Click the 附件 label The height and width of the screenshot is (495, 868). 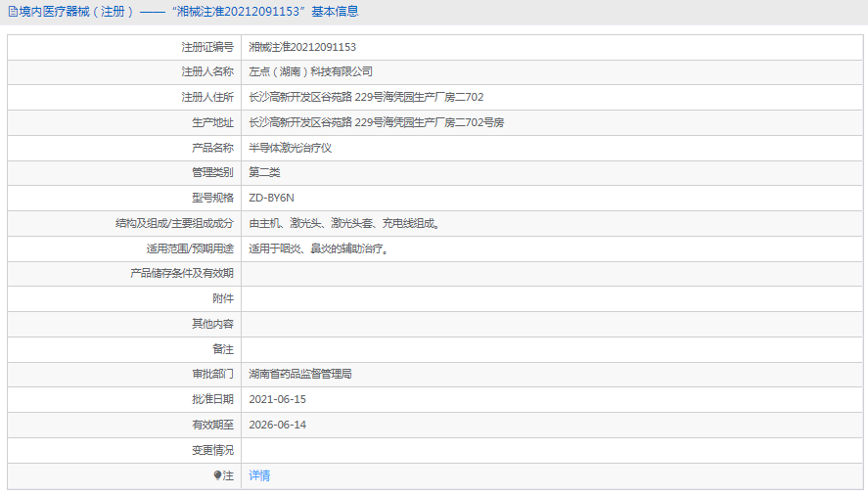[224, 298]
